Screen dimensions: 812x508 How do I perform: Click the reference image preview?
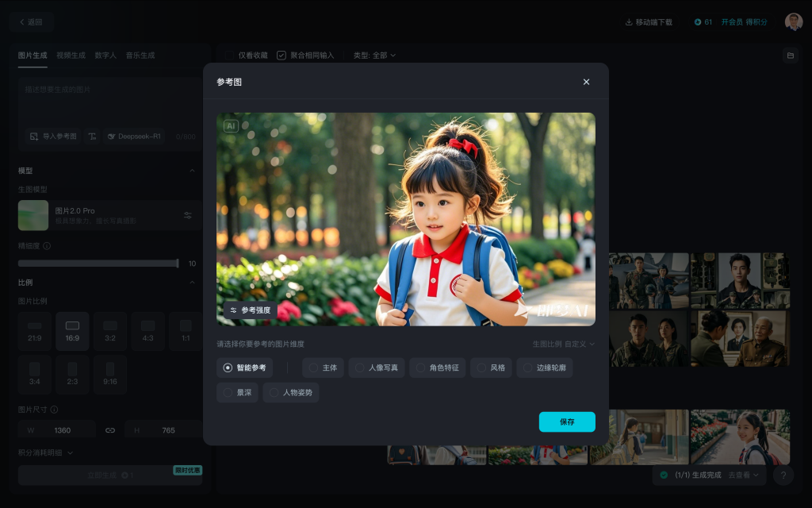pyautogui.click(x=406, y=219)
